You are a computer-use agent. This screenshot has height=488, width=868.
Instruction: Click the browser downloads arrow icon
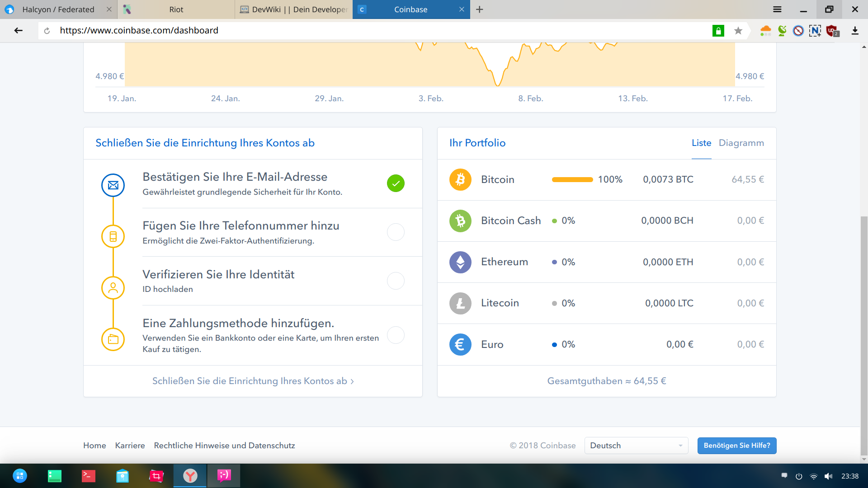(x=855, y=31)
